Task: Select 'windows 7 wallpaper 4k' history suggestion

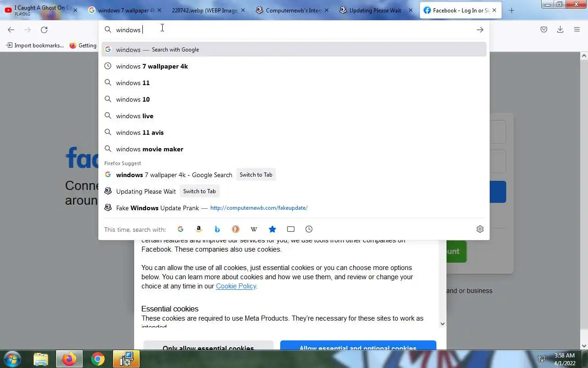Action: (x=294, y=66)
